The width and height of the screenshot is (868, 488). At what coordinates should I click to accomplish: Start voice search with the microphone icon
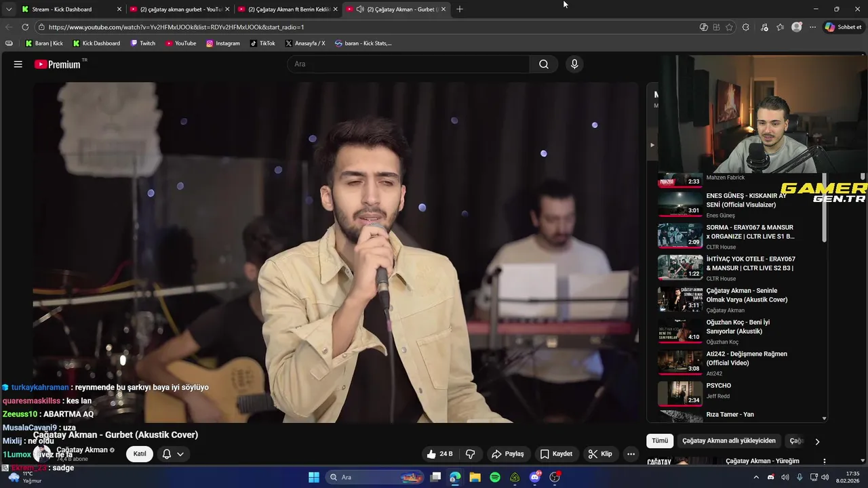[574, 64]
